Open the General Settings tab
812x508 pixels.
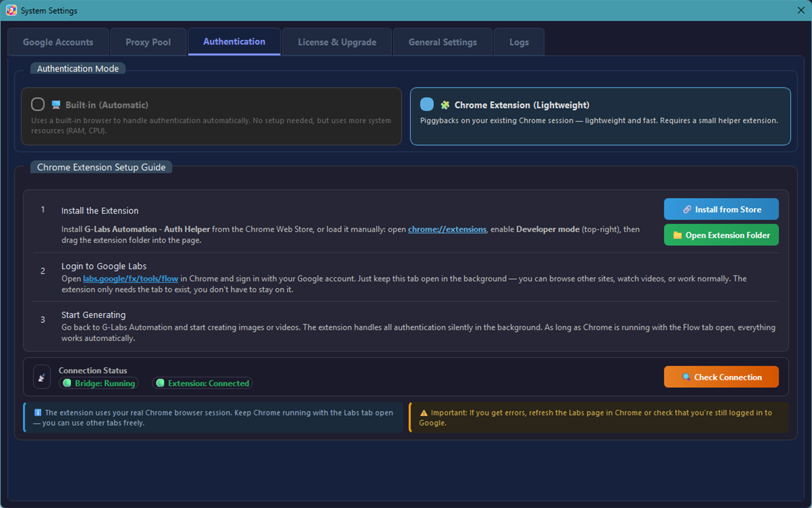click(x=443, y=42)
